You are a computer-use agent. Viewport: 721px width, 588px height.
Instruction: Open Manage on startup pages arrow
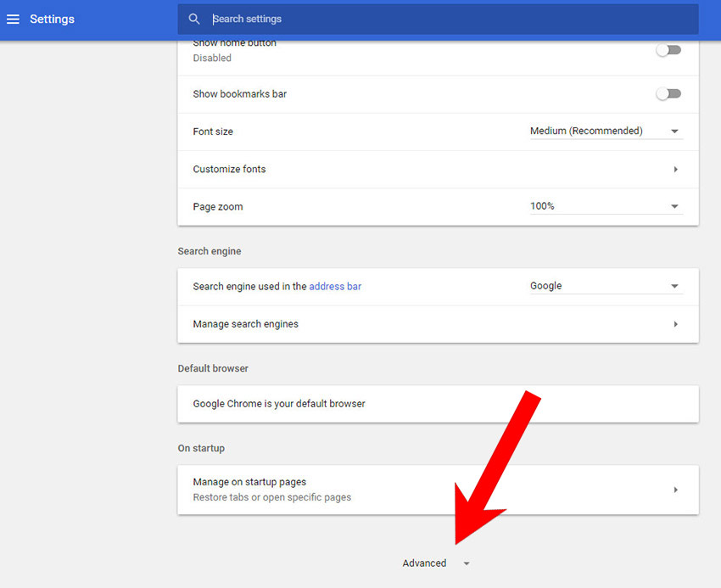[x=675, y=490]
